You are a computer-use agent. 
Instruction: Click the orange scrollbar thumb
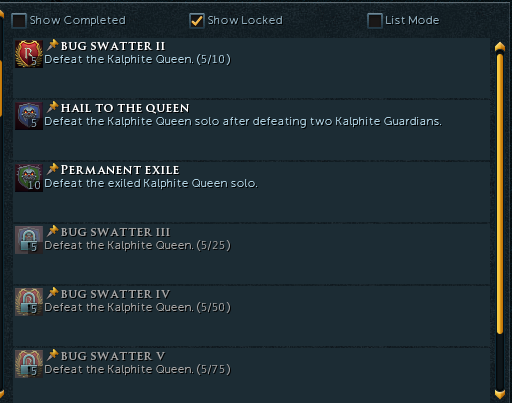click(x=500, y=193)
